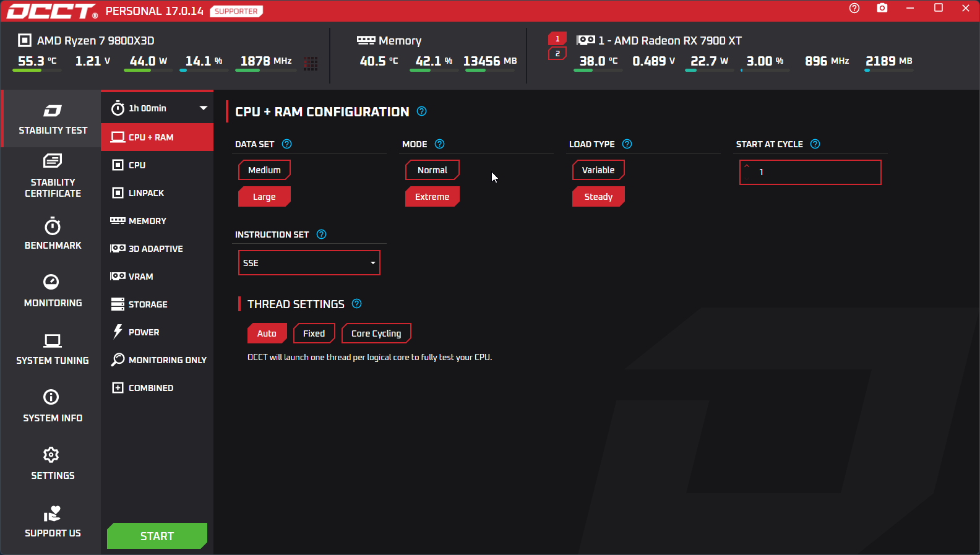
Task: Set load type to Steady
Action: pyautogui.click(x=598, y=197)
